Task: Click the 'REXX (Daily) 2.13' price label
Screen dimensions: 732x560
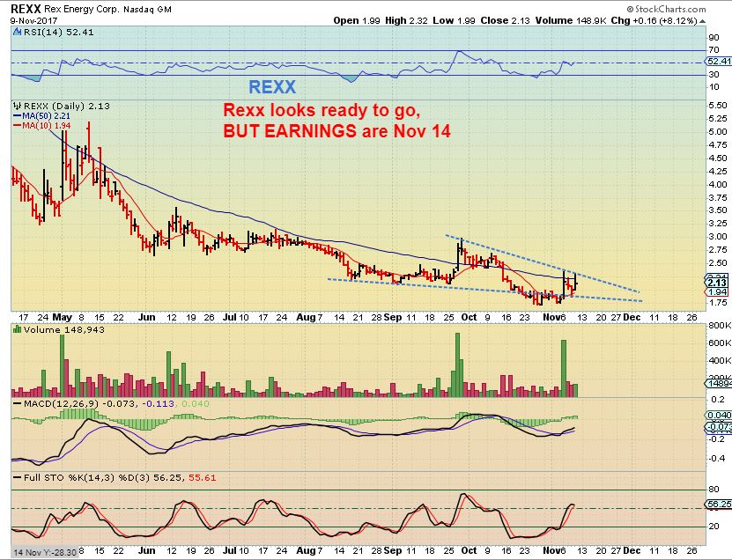Action: pos(66,106)
